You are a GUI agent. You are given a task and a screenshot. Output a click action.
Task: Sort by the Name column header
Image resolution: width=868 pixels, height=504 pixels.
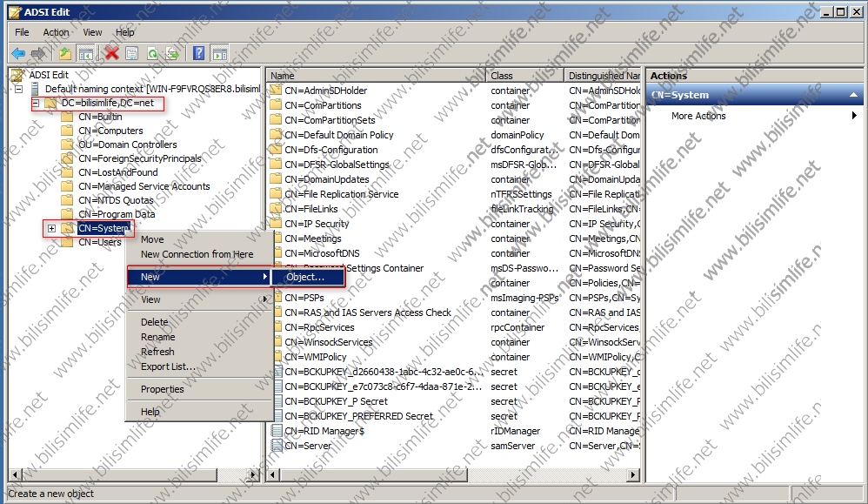pyautogui.click(x=377, y=76)
